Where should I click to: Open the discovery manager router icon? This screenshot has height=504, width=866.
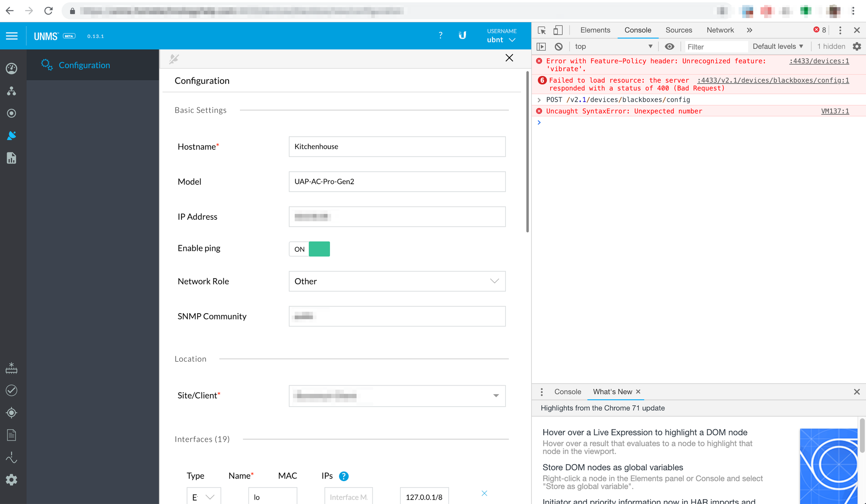tap(12, 368)
